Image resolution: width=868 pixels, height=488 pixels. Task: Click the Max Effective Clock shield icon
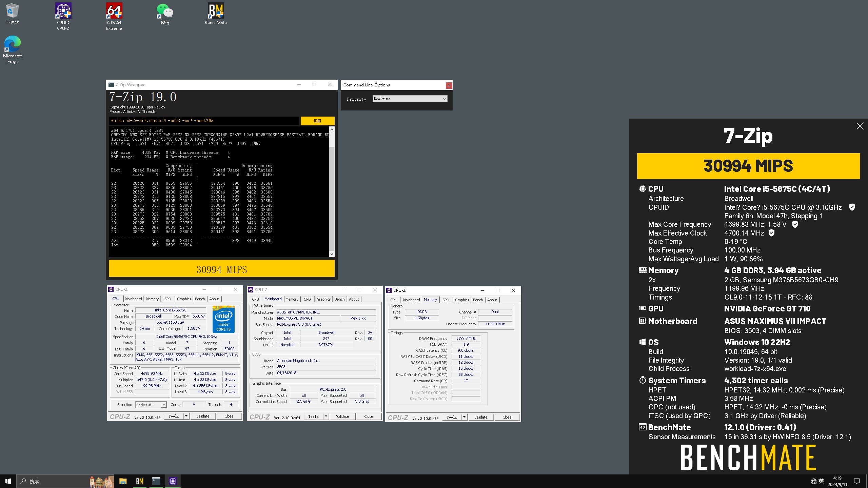(x=771, y=233)
